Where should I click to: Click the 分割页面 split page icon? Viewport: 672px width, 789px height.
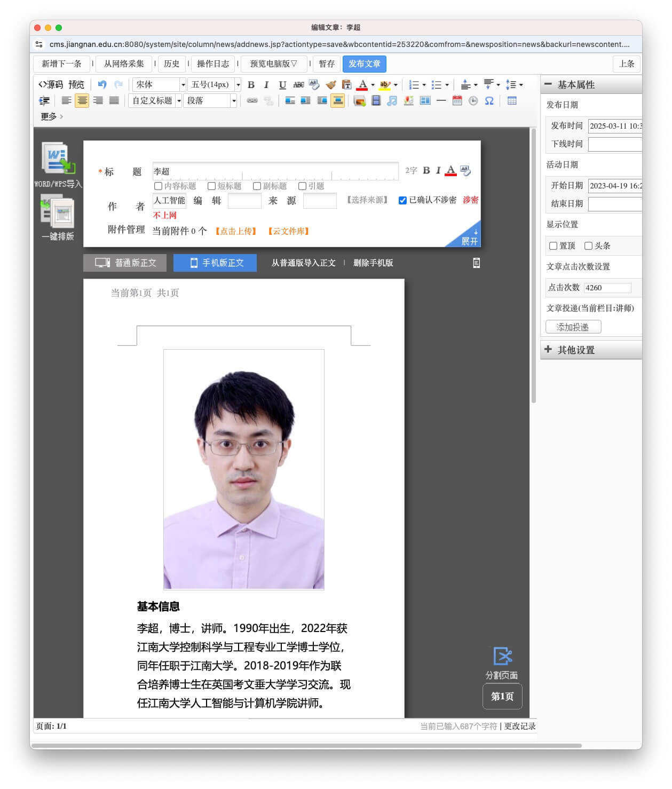pos(502,656)
